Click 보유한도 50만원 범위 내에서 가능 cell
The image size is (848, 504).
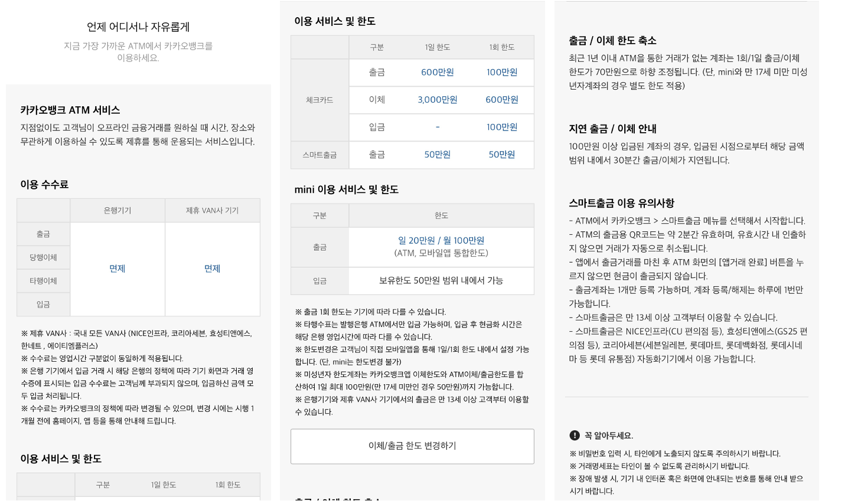pos(441,281)
